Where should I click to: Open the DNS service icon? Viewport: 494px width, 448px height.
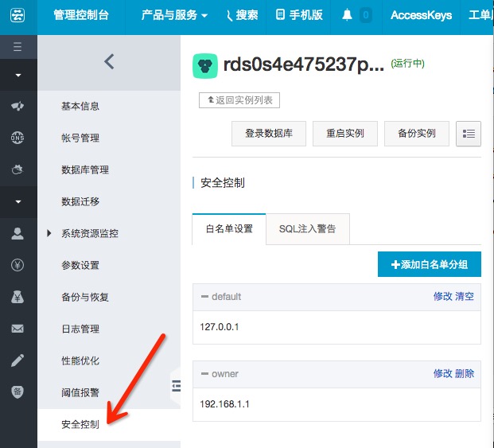pyautogui.click(x=18, y=138)
